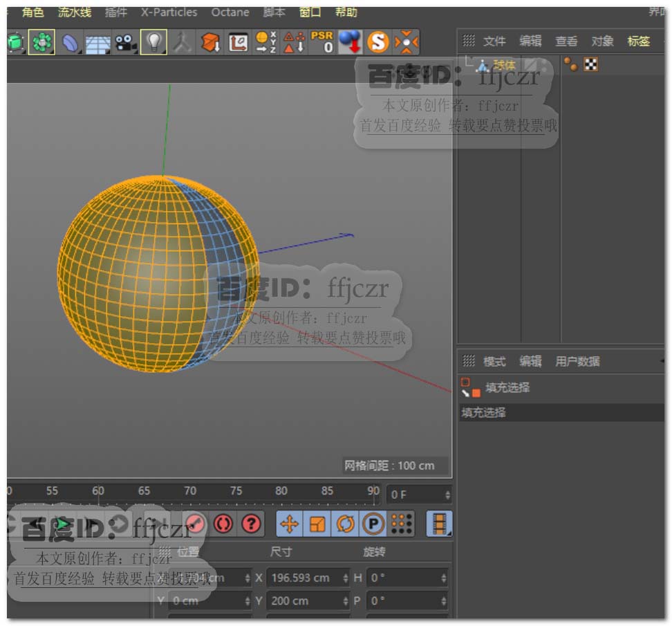Click the green array generator icon
The height and width of the screenshot is (626, 672).
coord(41,42)
